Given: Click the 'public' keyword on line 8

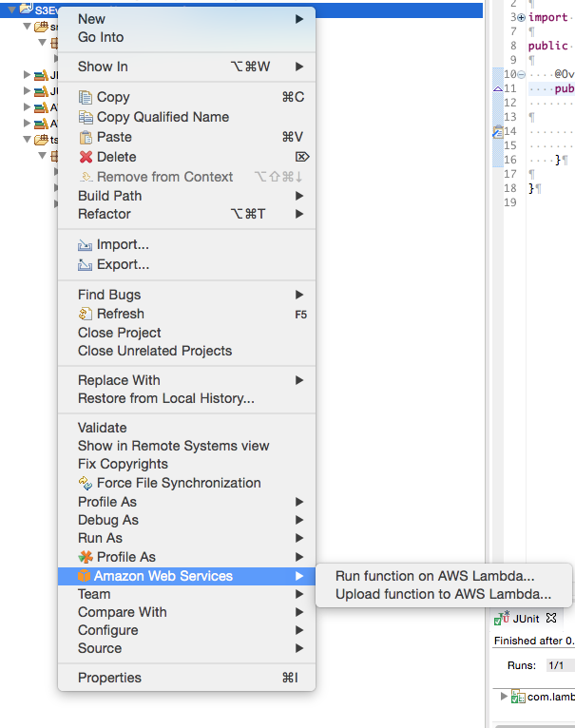Looking at the screenshot, I should coord(548,46).
